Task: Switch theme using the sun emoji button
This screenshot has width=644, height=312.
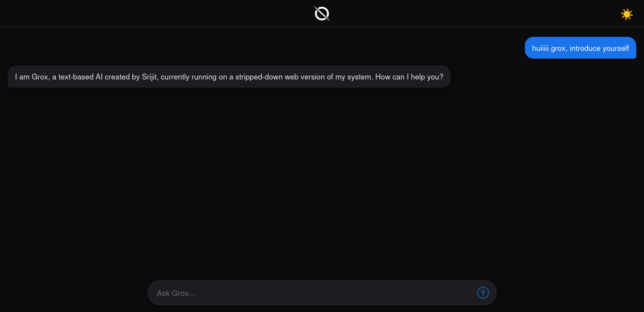Action: click(x=627, y=14)
